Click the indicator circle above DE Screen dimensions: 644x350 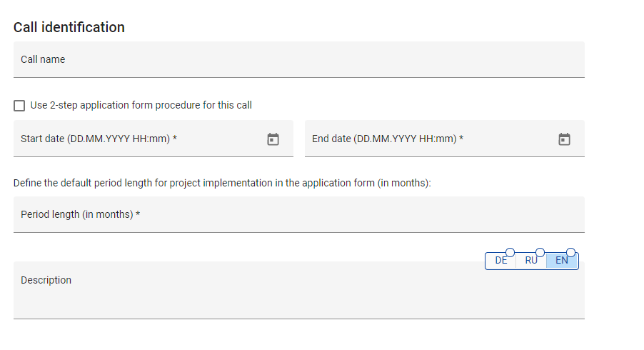510,252
